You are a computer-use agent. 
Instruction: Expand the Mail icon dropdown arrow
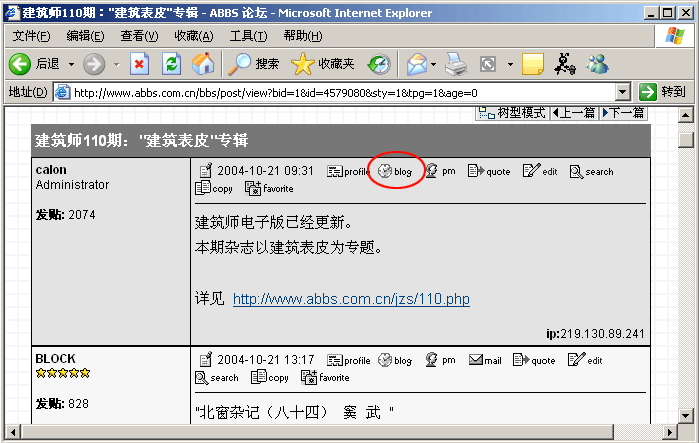tap(433, 65)
